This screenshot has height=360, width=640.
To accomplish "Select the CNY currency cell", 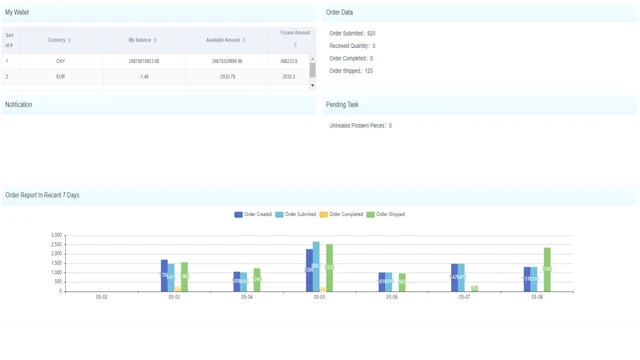I will (60, 61).
